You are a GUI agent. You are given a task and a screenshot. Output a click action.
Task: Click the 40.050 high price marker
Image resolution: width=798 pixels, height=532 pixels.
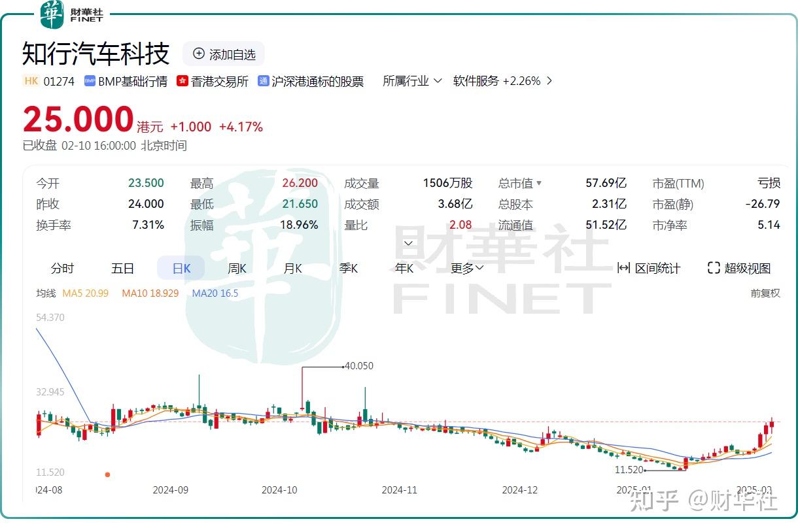pos(359,366)
